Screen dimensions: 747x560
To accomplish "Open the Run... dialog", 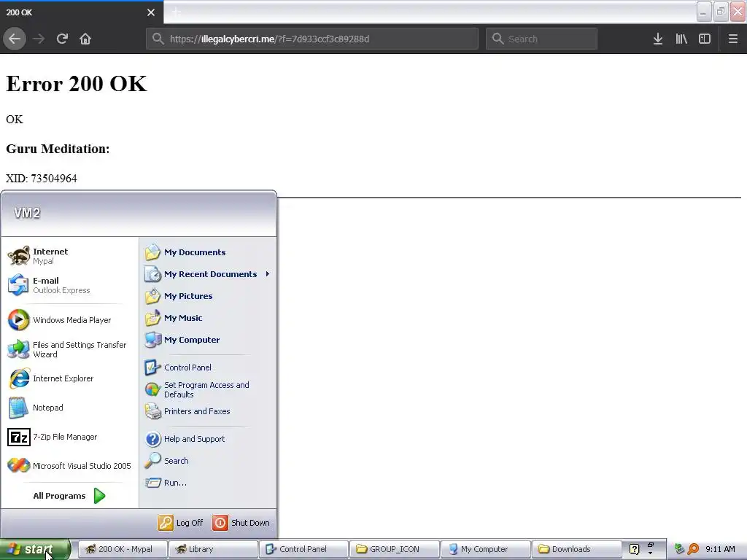I will coord(208,483).
